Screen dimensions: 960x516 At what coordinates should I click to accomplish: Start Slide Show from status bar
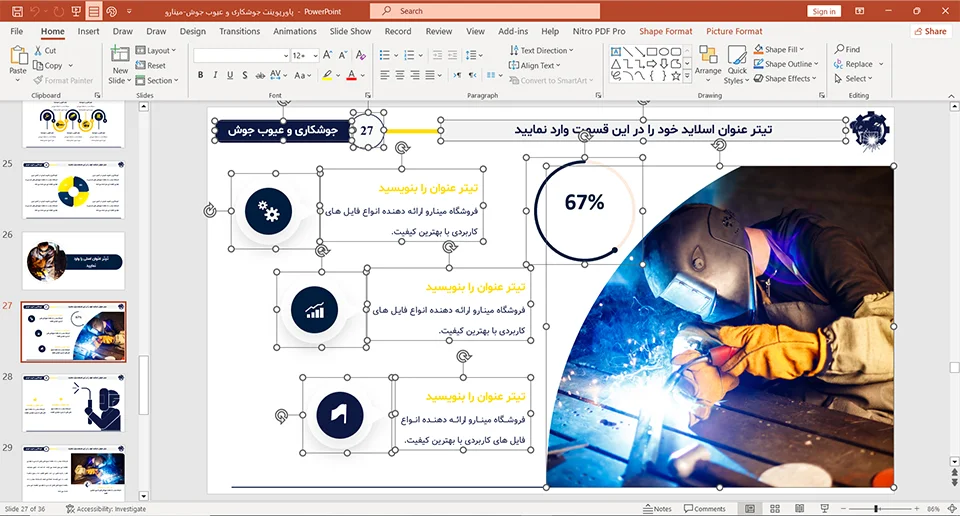[825, 509]
